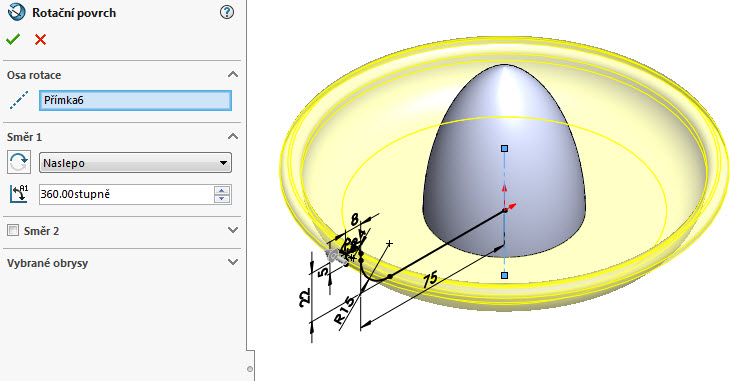Confirm surface with green checkmark

pos(13,40)
